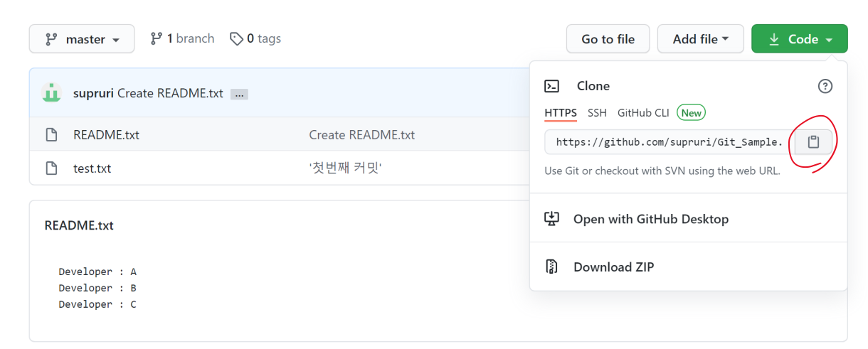Click the branch icon in the master button

pyautogui.click(x=51, y=39)
